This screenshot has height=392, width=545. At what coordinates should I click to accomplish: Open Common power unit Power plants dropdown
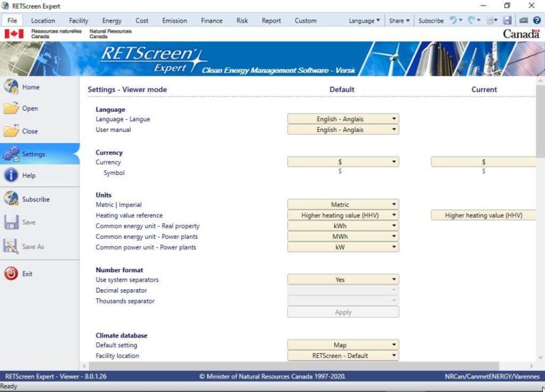coord(343,247)
